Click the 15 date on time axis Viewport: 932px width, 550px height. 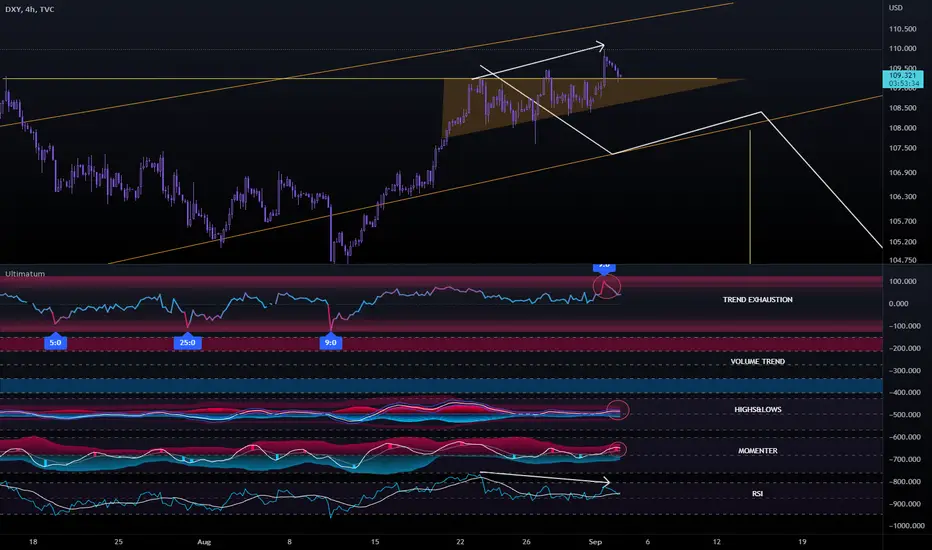(x=375, y=542)
